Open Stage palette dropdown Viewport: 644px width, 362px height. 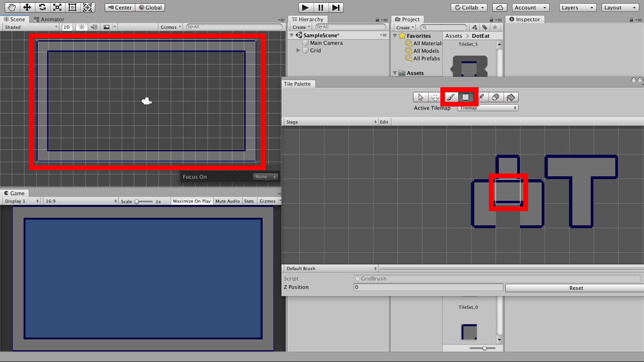tap(331, 122)
